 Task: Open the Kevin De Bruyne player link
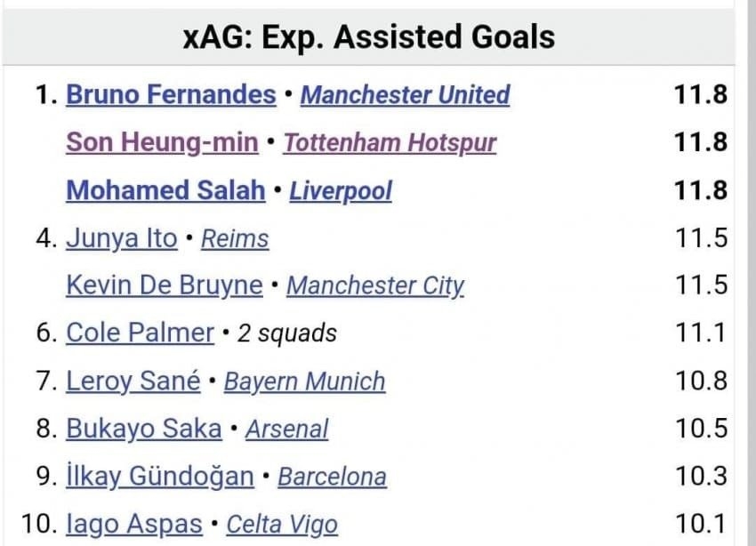(165, 285)
